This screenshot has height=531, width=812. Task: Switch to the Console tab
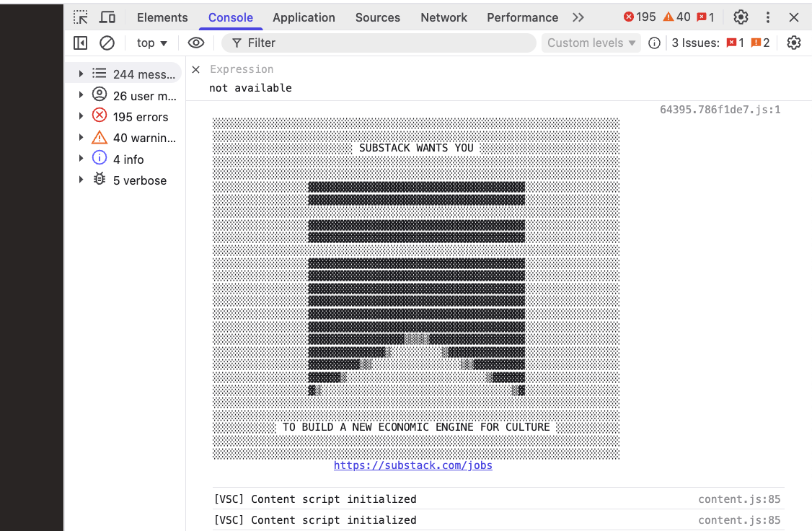[231, 17]
